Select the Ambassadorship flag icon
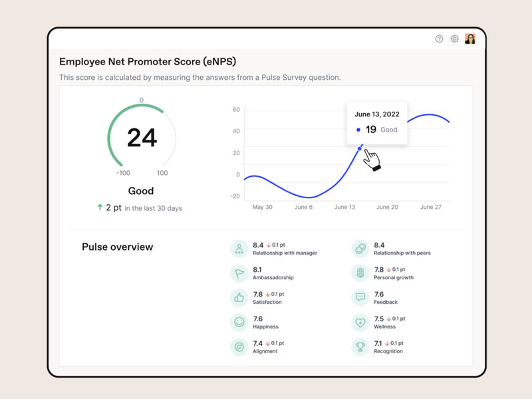The width and height of the screenshot is (532, 399). [x=239, y=273]
